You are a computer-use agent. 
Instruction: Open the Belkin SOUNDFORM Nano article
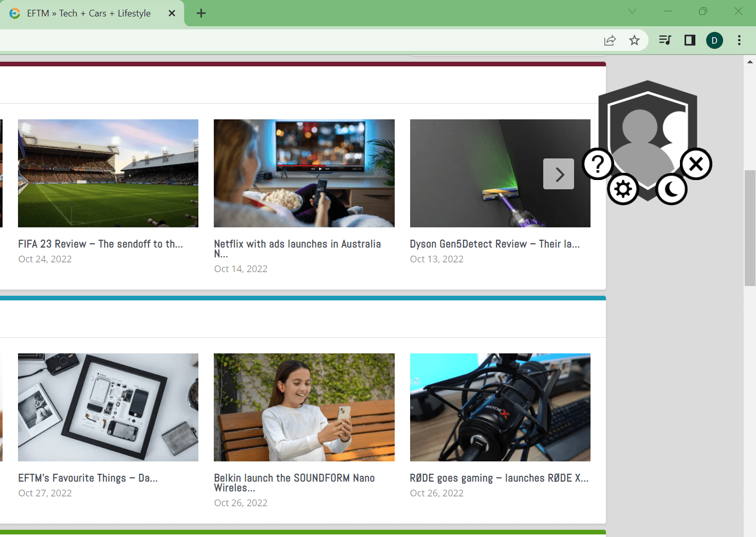294,482
